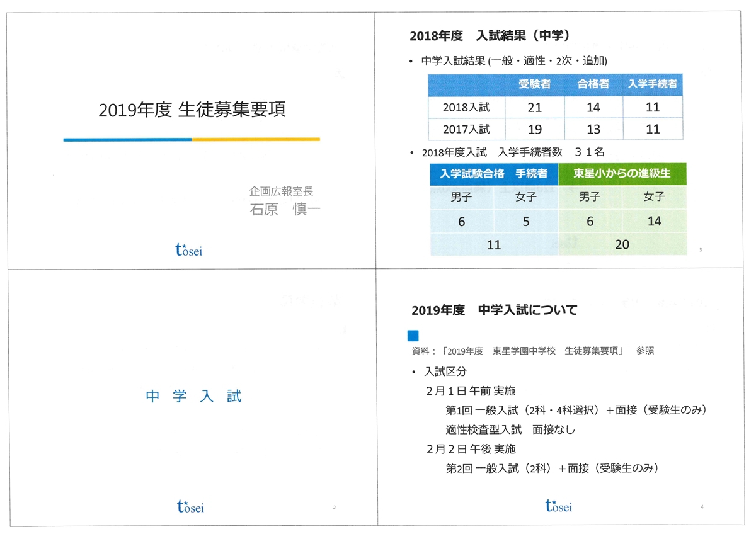756x534 pixels.
Task: Click the heading "2018年度 入試結果(中学)"
Action: tap(490, 36)
